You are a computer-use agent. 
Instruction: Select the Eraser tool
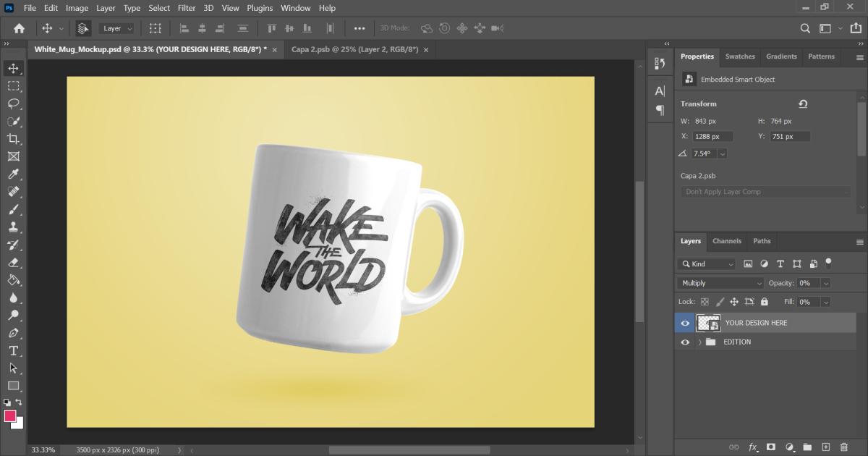click(13, 263)
